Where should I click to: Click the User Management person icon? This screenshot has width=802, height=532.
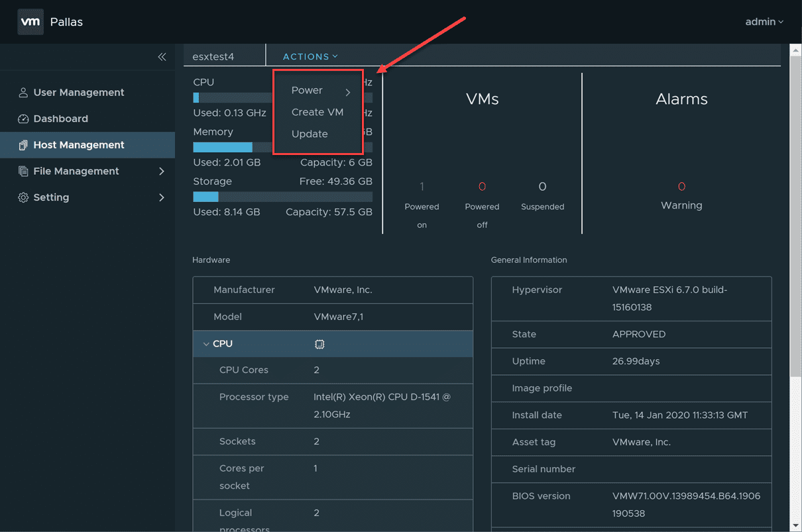(x=23, y=93)
